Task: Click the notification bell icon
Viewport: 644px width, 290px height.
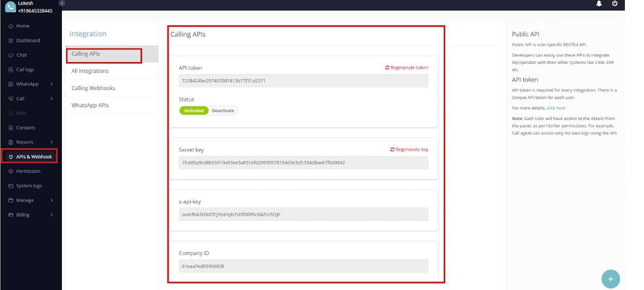Action: 599,4
